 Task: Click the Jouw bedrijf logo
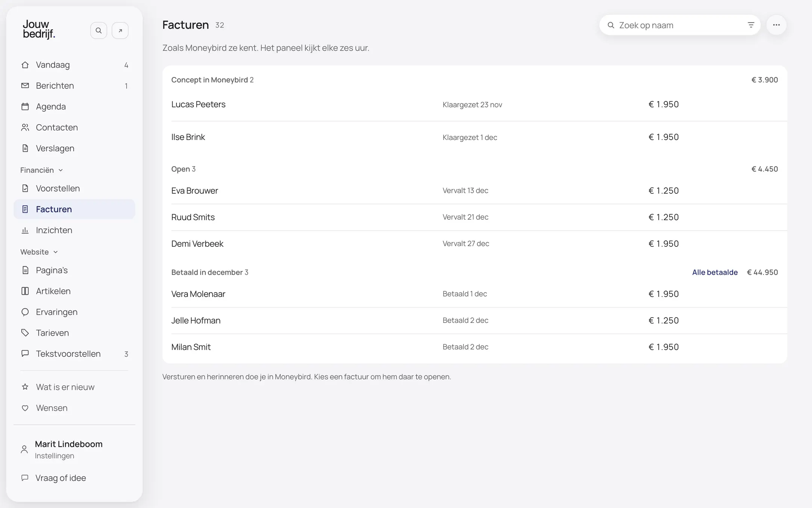click(x=39, y=29)
